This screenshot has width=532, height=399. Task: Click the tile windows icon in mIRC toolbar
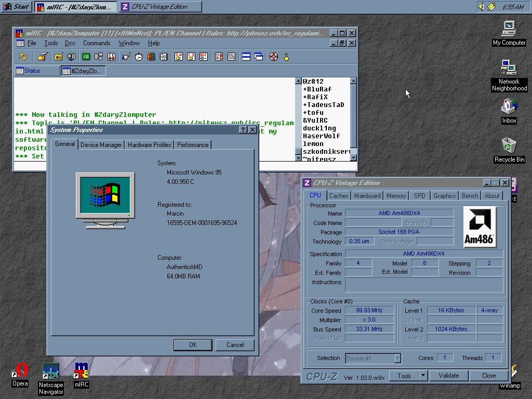pyautogui.click(x=246, y=57)
